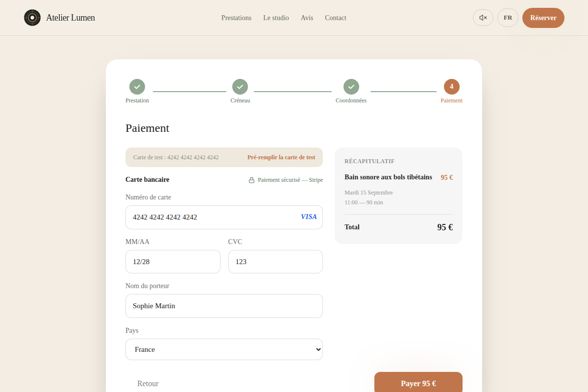The height and width of the screenshot is (392, 588).
Task: Focus the CVC input field
Action: [x=275, y=262]
